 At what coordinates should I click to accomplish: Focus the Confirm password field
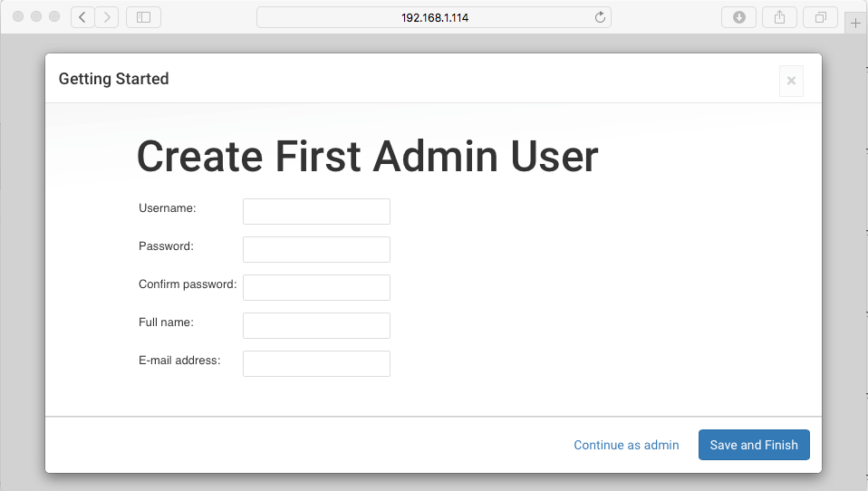316,287
